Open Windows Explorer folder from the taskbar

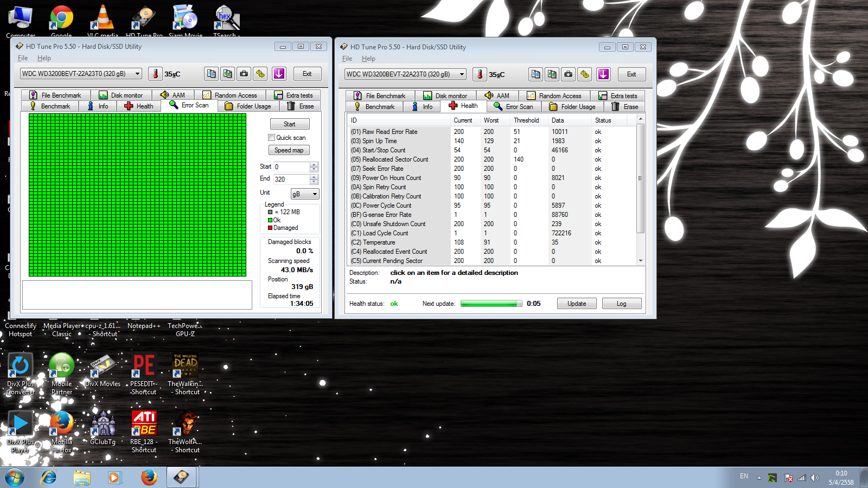[82, 477]
